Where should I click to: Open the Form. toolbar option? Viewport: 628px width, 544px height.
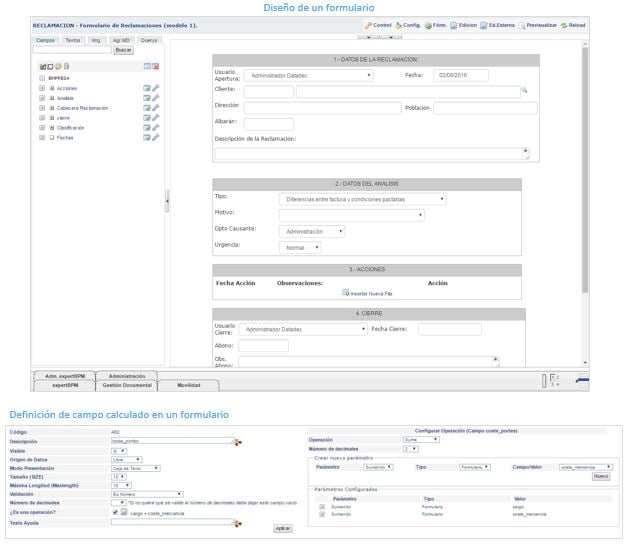[x=435, y=25]
